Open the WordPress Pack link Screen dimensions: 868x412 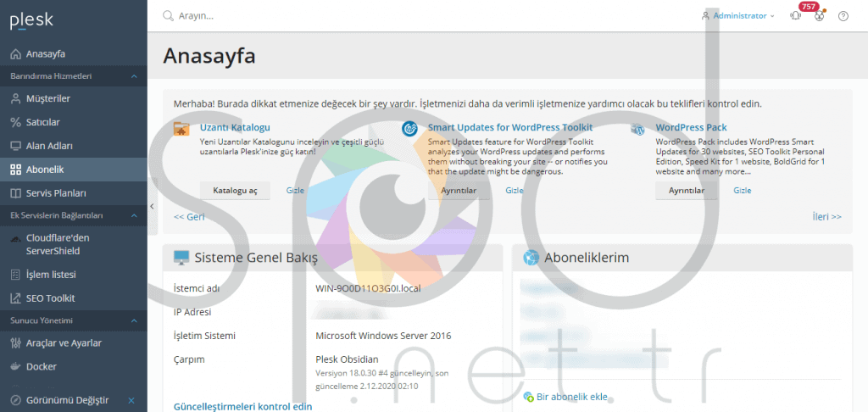point(692,128)
